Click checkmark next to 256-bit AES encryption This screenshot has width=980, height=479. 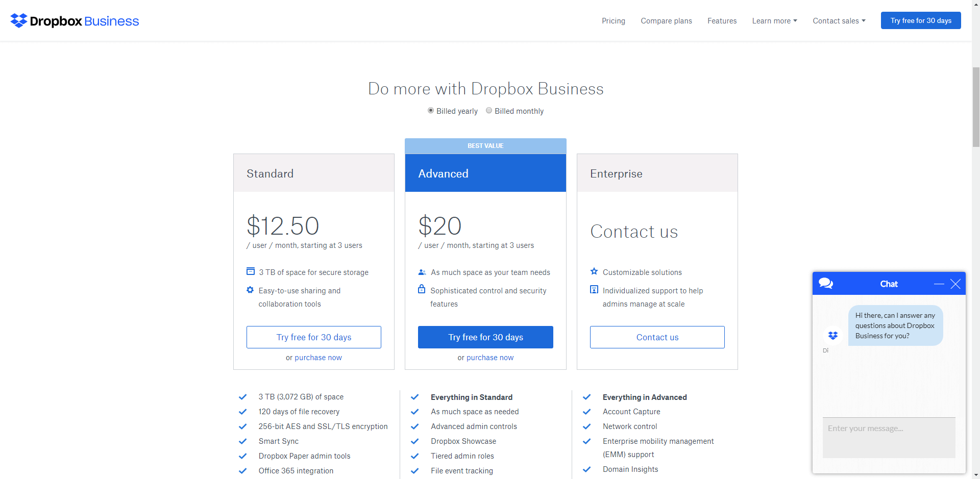(x=242, y=426)
